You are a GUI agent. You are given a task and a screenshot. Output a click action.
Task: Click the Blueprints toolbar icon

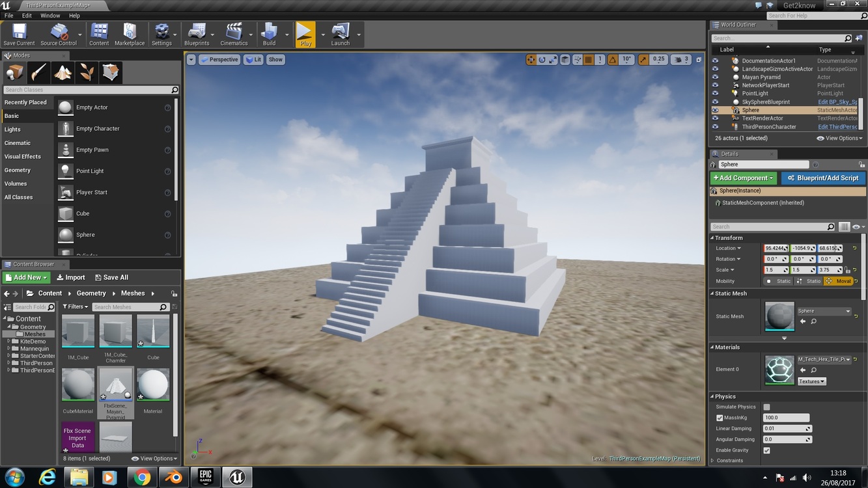pyautogui.click(x=197, y=34)
